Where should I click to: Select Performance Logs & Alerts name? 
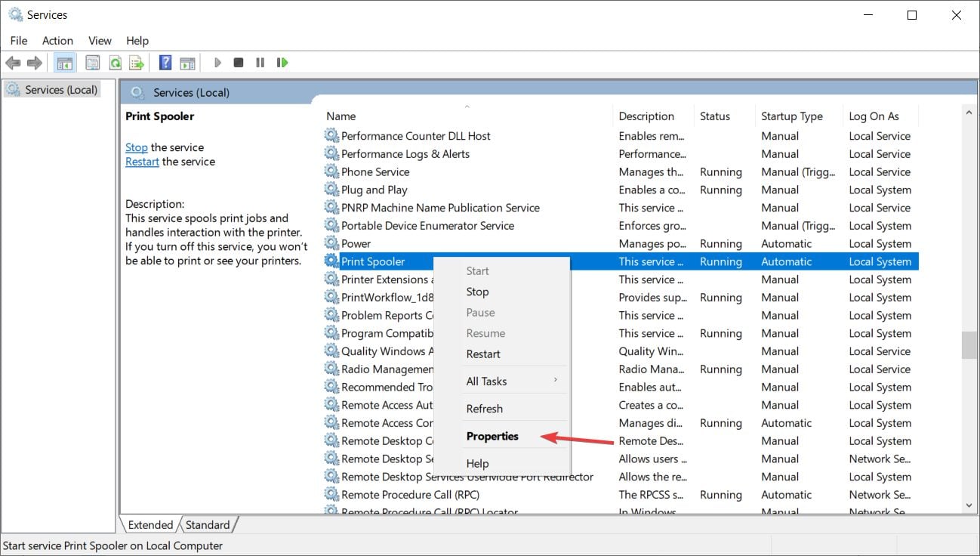point(405,154)
